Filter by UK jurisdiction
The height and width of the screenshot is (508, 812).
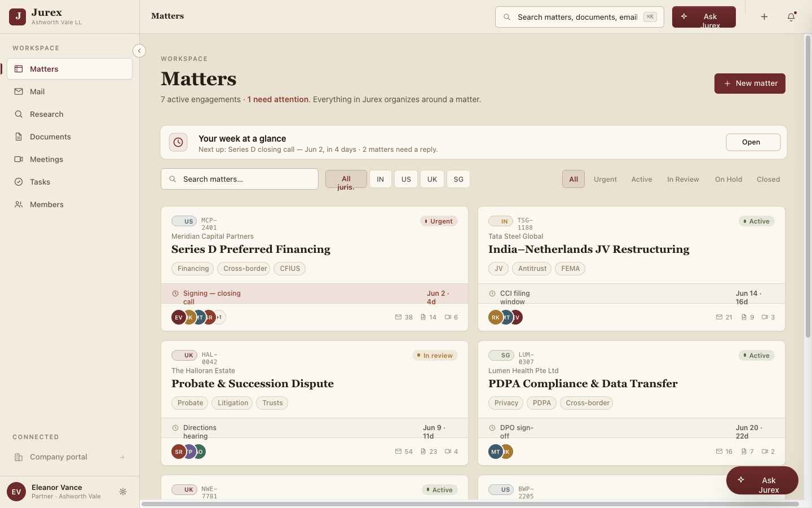tap(432, 179)
